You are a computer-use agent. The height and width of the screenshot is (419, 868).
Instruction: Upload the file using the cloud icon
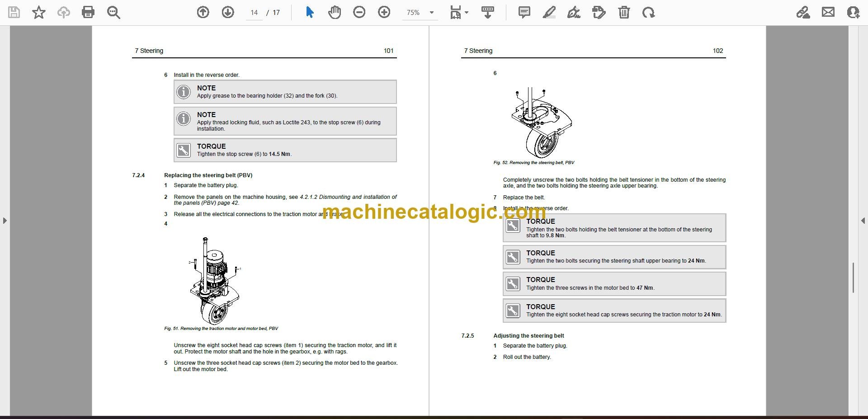(x=64, y=12)
